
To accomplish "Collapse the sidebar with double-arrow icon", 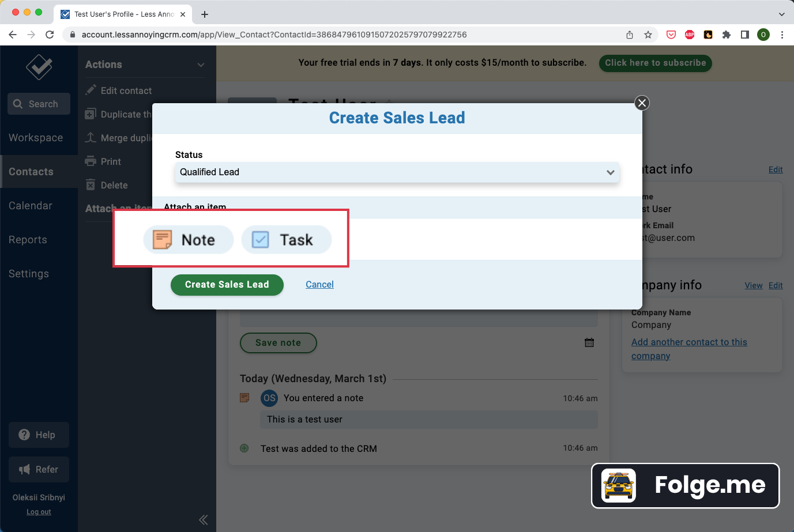I will (x=203, y=520).
